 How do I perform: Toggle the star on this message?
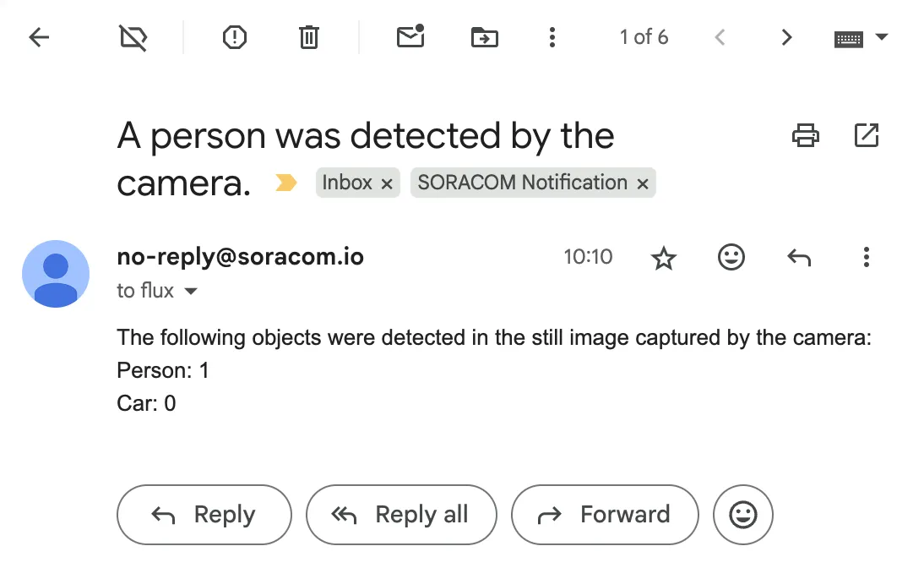[664, 258]
